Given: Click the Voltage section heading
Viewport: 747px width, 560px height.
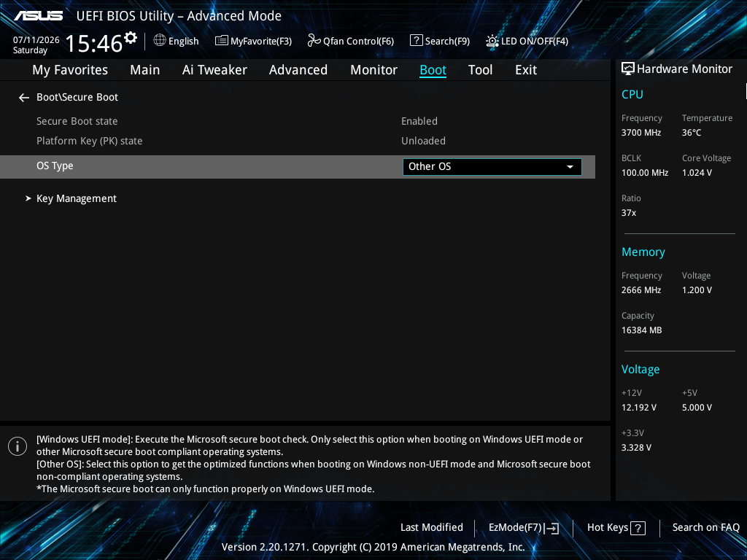Looking at the screenshot, I should (x=640, y=370).
